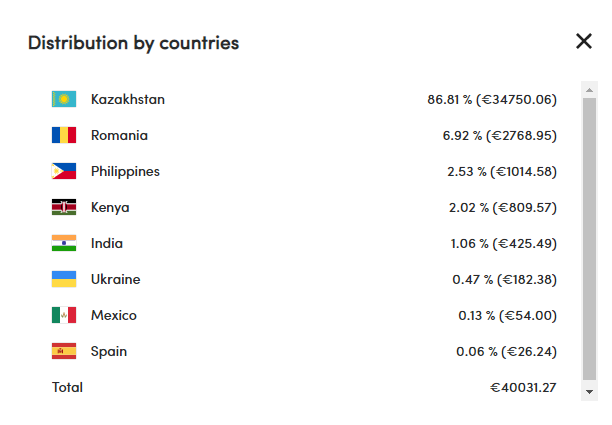Click the Romania flag icon
Image resolution: width=612 pixels, height=425 pixels.
pos(64,135)
